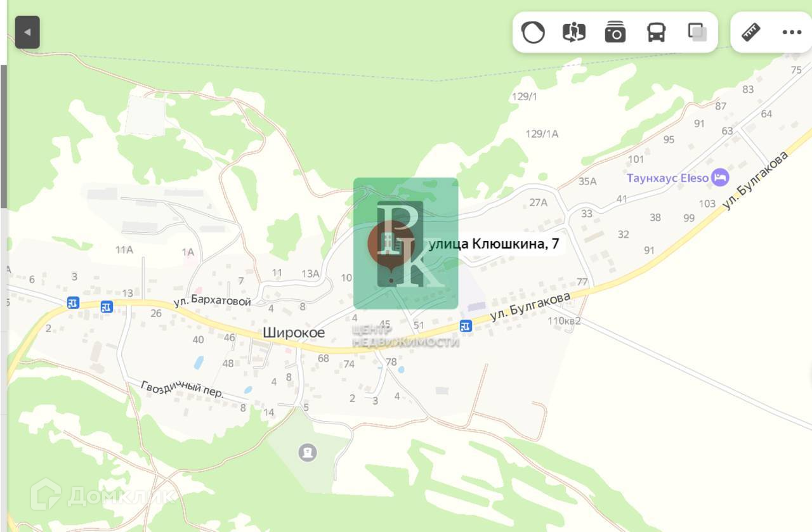Image resolution: width=812 pixels, height=532 pixels.
Task: Select house number 38
Action: 655,217
